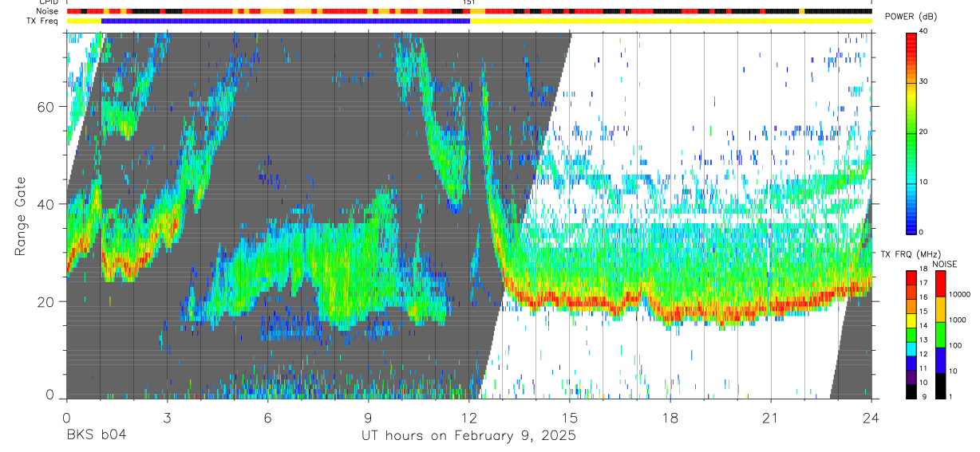Screen dimensions: 980x452
Task: Click the blue 10-100 swatch on the noise scale
Action: [x=940, y=360]
